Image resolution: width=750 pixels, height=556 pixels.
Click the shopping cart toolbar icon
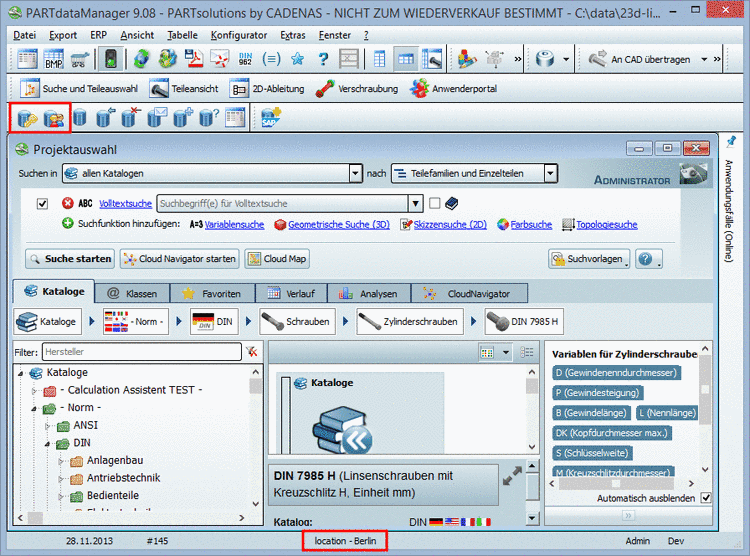(x=80, y=59)
